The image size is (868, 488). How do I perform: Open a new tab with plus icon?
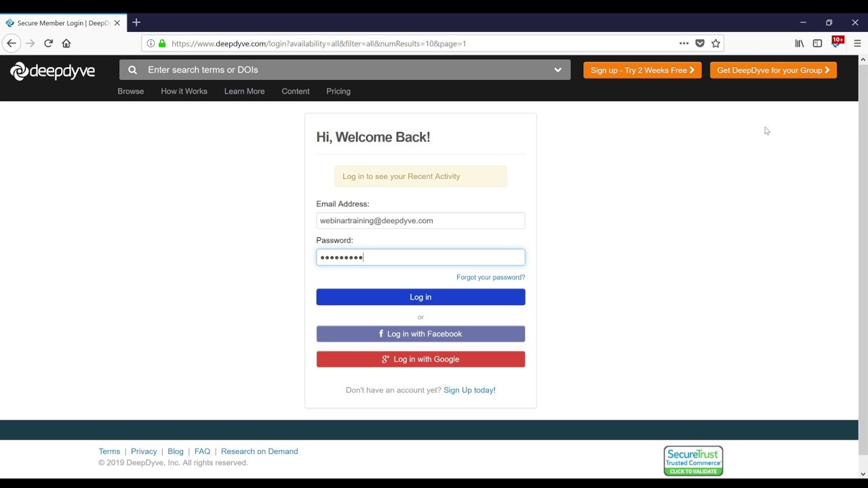(136, 22)
